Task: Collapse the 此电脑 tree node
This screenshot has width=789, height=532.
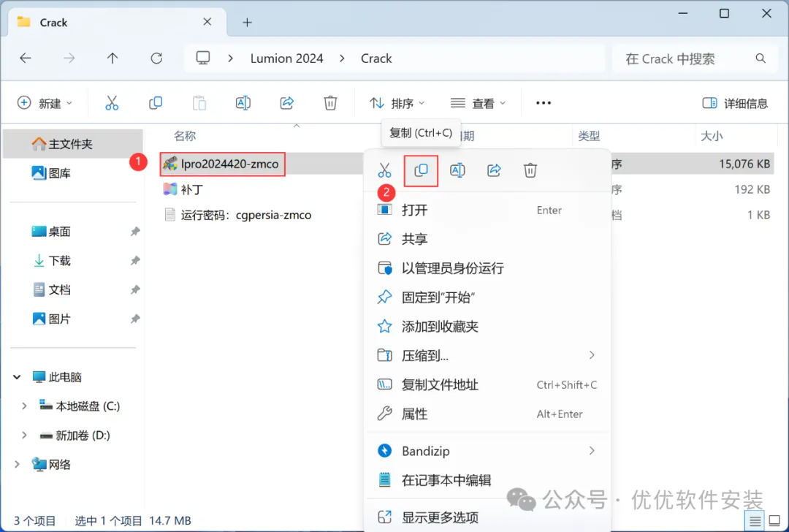Action: point(17,377)
